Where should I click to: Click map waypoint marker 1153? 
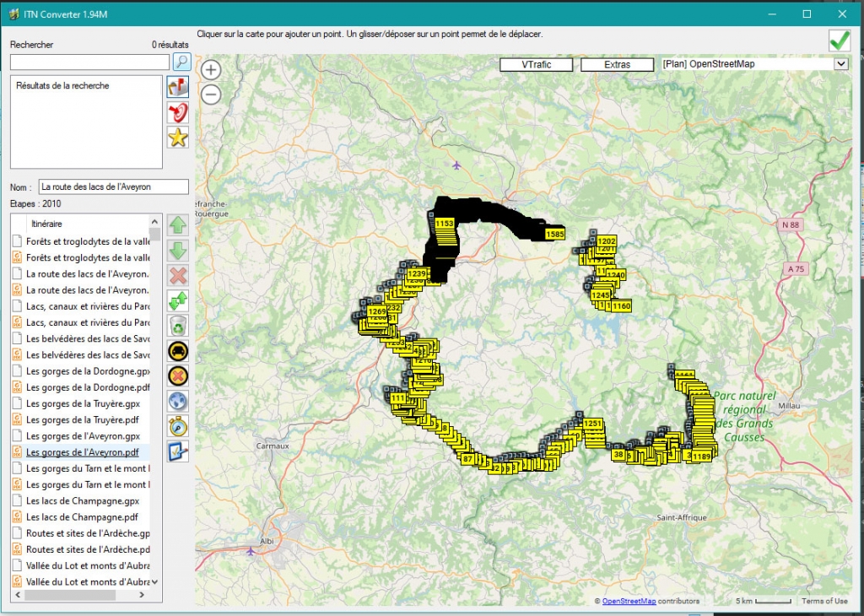pos(444,224)
